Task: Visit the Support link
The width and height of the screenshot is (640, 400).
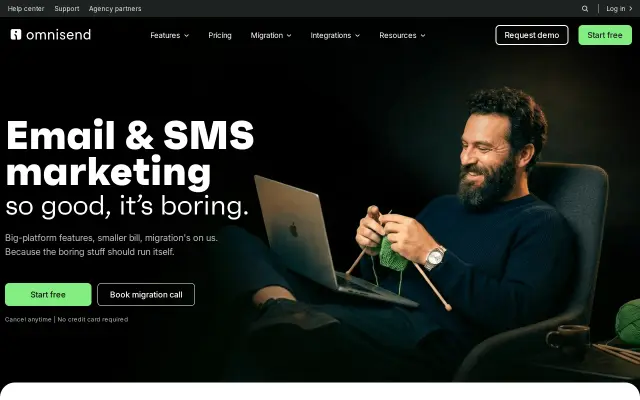Action: tap(67, 9)
